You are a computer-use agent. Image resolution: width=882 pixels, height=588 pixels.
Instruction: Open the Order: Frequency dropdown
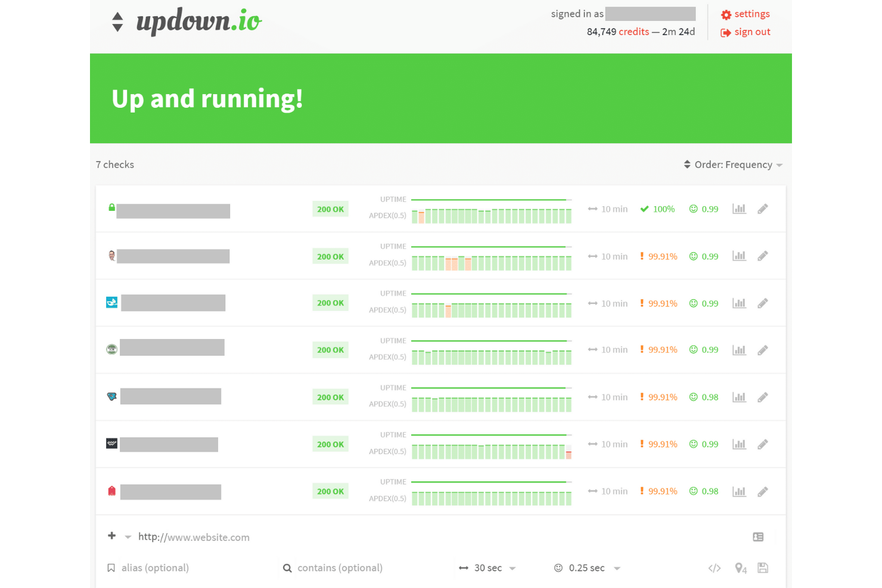tap(733, 164)
